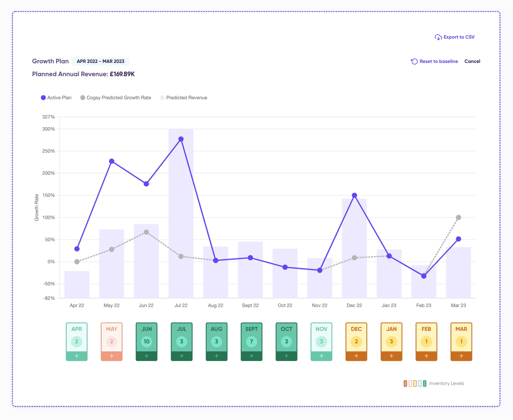The width and height of the screenshot is (513, 420).
Task: Click the Export to CSV cloud icon
Action: 438,37
